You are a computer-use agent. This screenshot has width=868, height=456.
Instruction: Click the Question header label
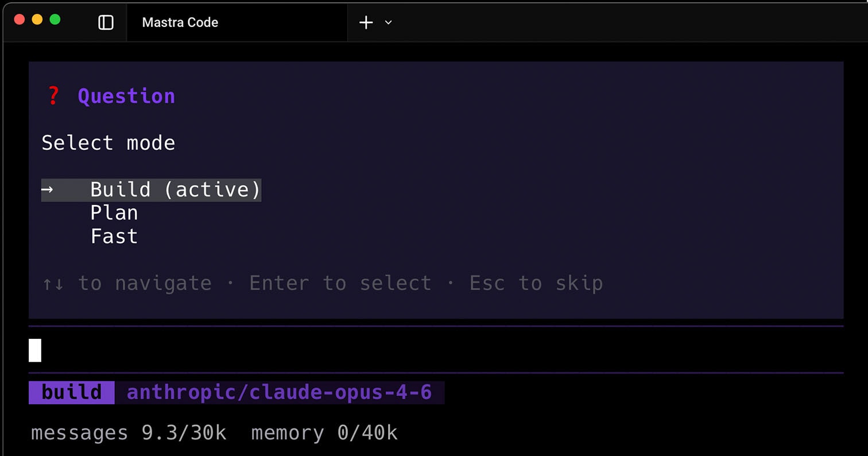[126, 95]
